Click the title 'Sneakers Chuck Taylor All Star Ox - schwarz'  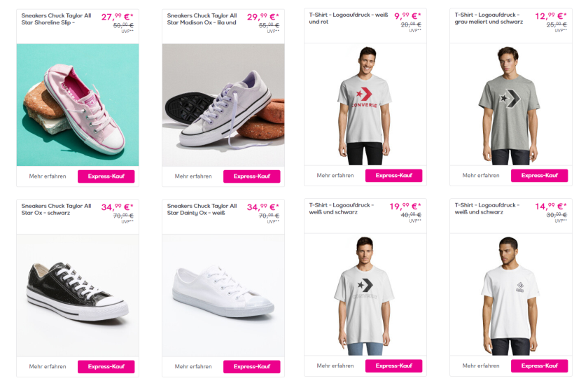tap(56, 209)
